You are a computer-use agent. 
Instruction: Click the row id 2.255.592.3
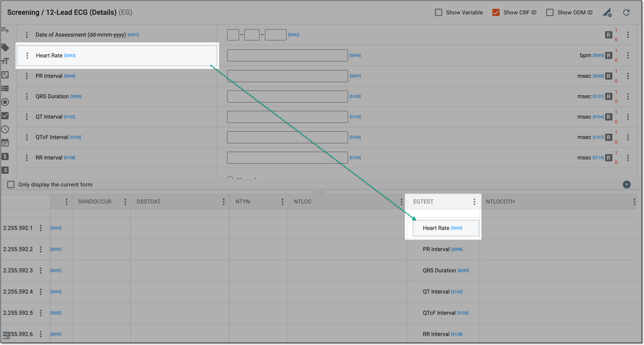point(18,271)
